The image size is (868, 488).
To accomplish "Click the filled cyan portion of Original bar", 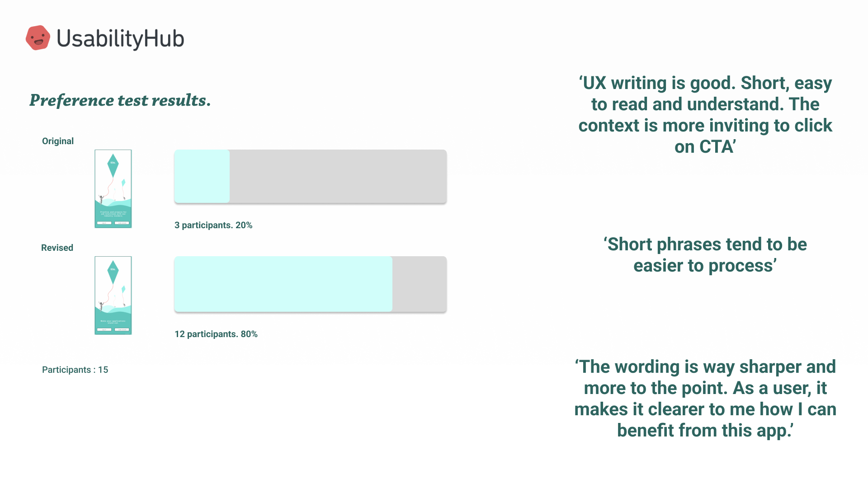I will click(x=202, y=176).
